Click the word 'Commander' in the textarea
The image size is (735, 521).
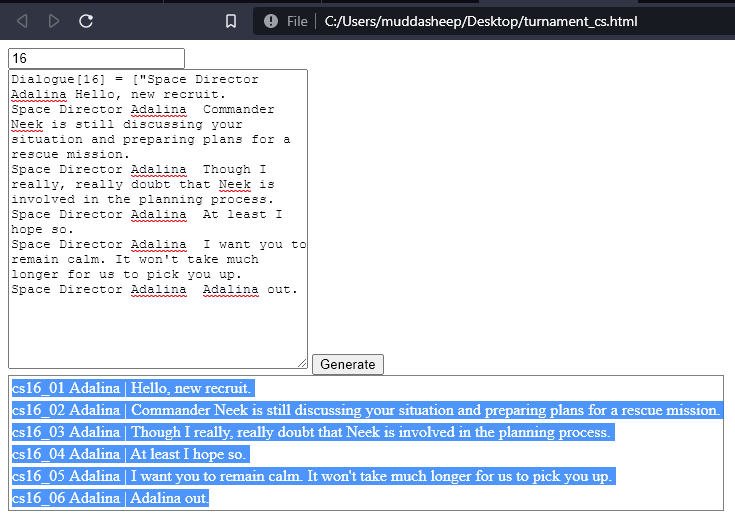pyautogui.click(x=239, y=109)
